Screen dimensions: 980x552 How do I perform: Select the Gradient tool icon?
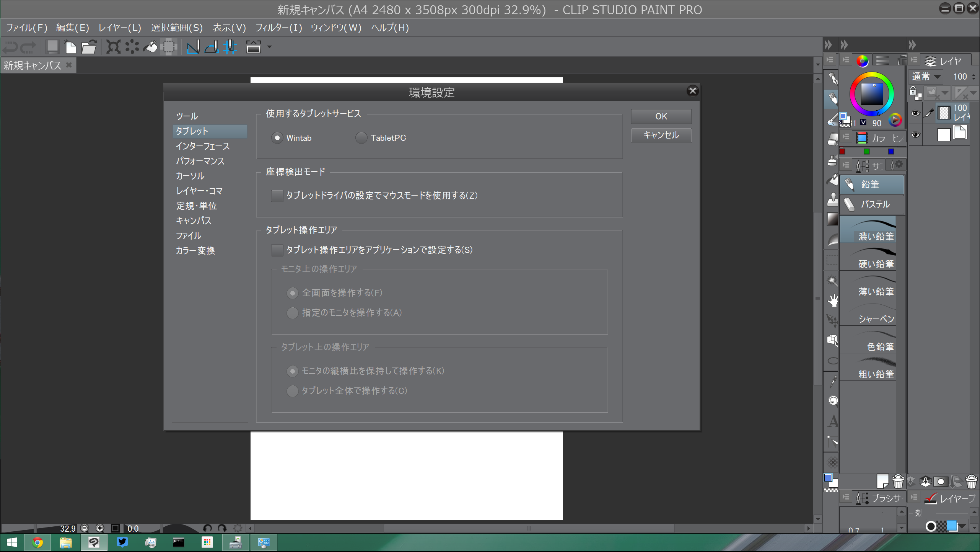(x=833, y=219)
